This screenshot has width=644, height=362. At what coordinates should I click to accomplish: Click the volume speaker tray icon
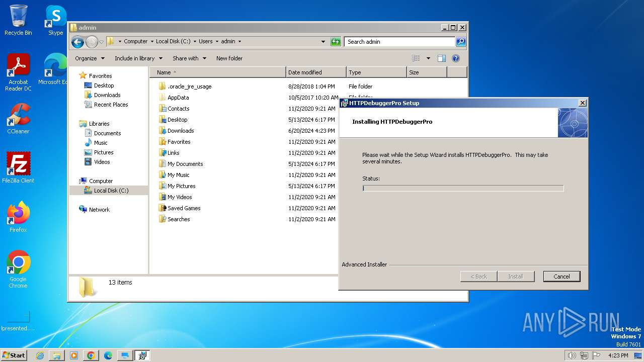point(572,355)
